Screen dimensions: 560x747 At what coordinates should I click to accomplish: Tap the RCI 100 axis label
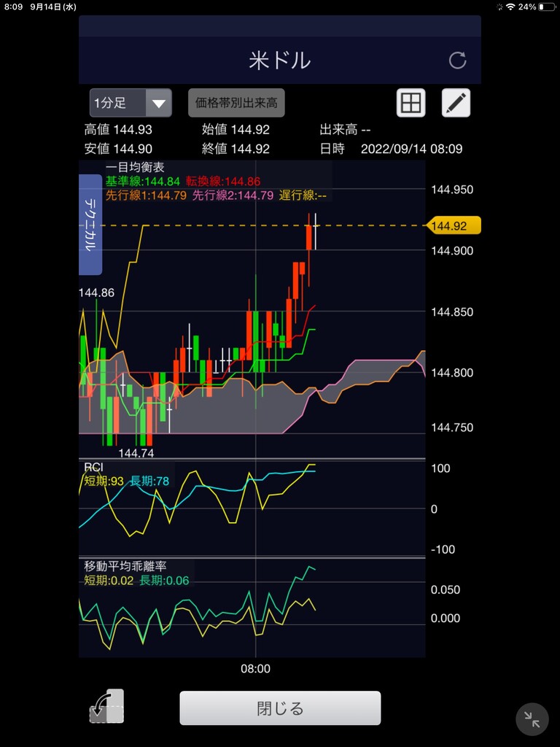pos(440,468)
